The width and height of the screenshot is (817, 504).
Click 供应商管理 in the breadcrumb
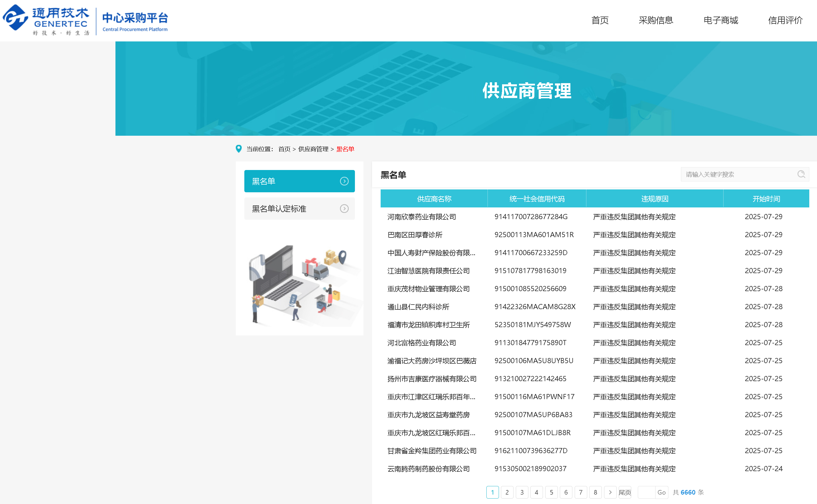(313, 149)
